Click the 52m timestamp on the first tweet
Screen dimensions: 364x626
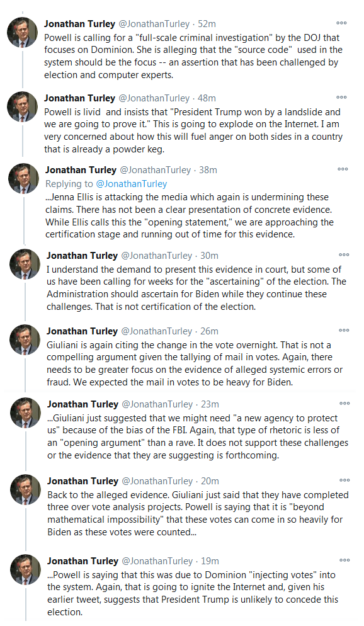pyautogui.click(x=207, y=24)
